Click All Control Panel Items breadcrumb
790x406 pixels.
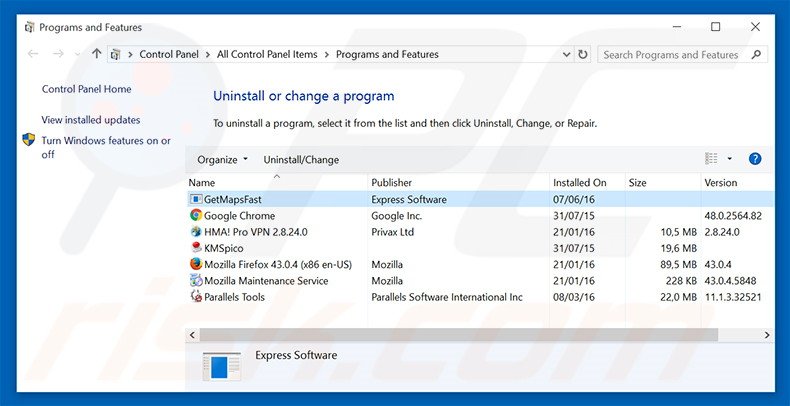(267, 54)
